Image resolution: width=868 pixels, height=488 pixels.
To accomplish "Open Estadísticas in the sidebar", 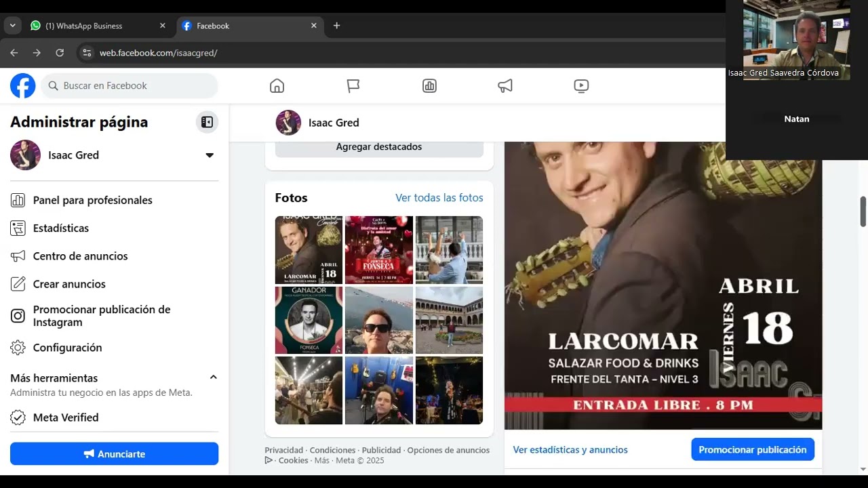I will click(114, 228).
